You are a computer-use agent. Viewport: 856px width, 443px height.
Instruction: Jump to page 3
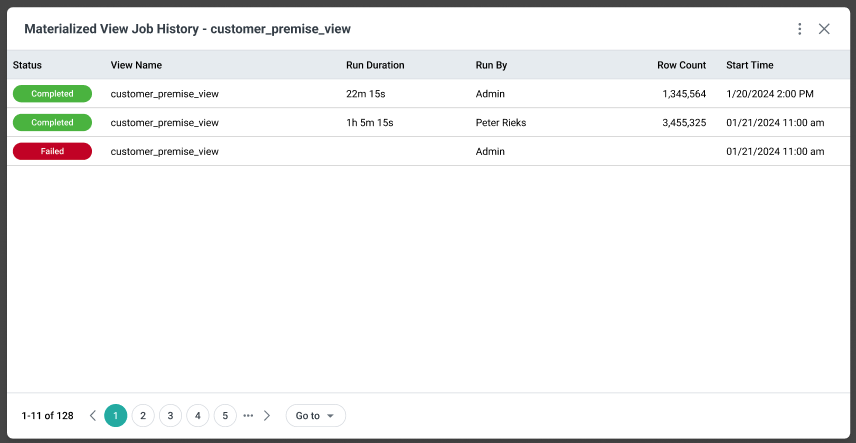click(170, 415)
